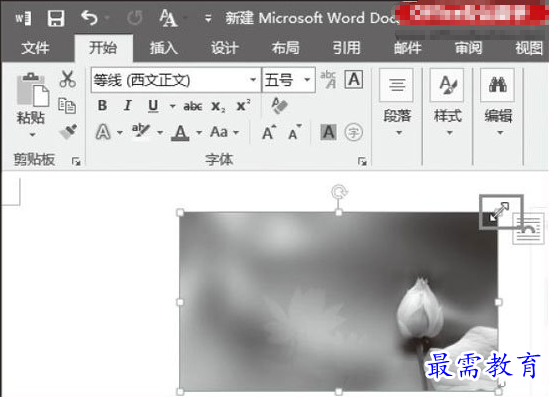The image size is (549, 397).
Task: Open underline style dropdown arrow
Action: coord(173,106)
